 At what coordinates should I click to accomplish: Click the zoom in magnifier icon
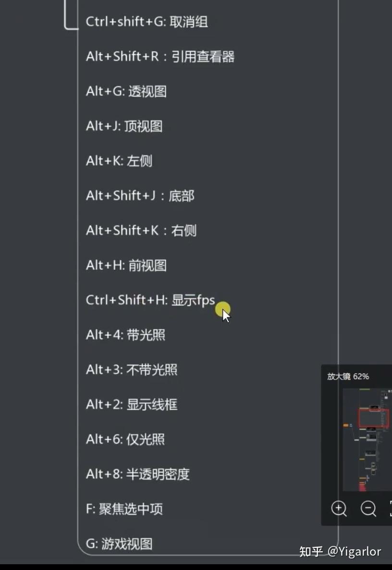(339, 508)
